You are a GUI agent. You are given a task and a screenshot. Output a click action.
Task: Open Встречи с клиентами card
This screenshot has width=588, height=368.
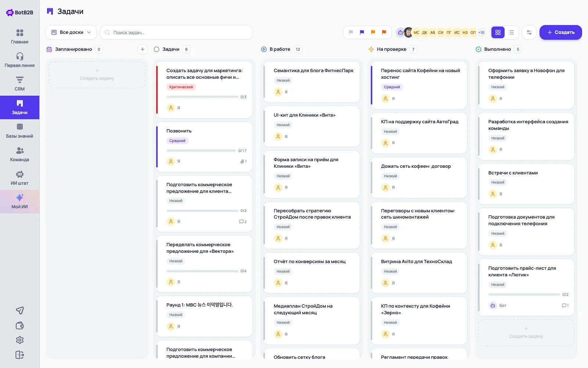click(x=526, y=184)
